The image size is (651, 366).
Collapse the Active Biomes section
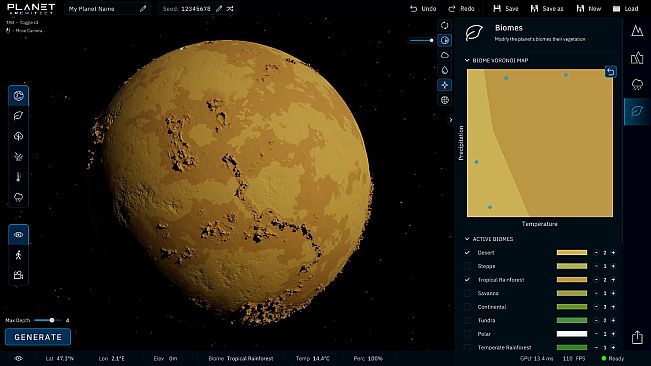pyautogui.click(x=467, y=239)
